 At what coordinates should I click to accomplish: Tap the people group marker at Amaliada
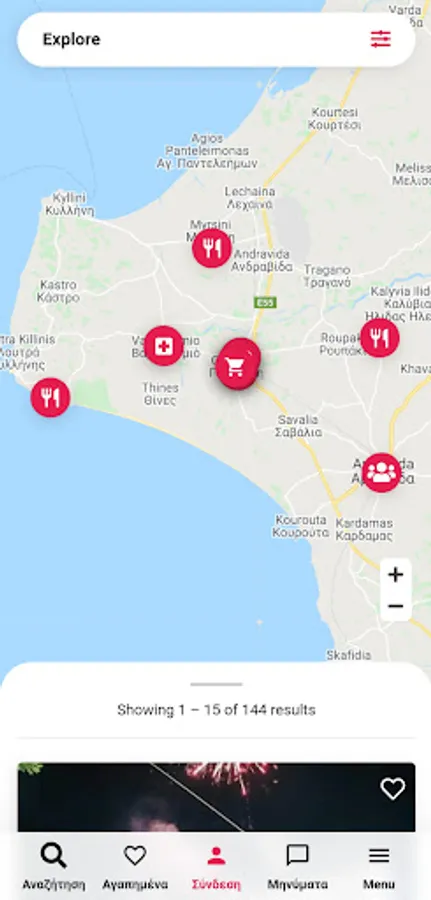pyautogui.click(x=382, y=472)
